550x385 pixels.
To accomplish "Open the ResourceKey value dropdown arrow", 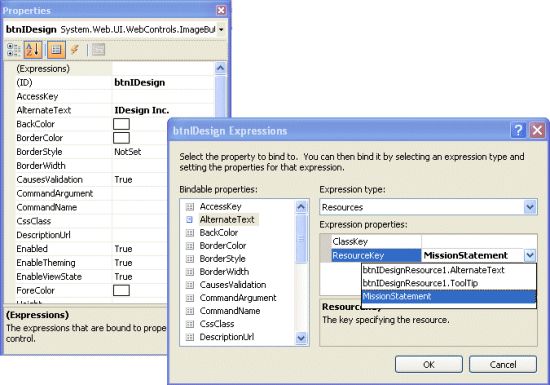I will (x=530, y=255).
